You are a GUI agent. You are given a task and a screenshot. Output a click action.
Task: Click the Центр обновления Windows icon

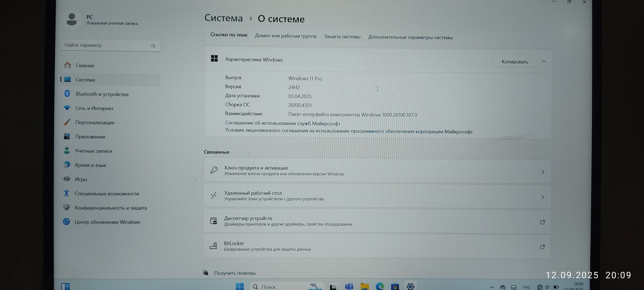click(x=66, y=222)
